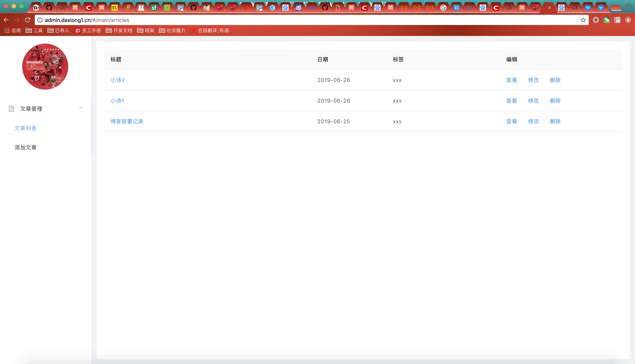Screen dimensions: 635x364
Task: Bookmark this page with star icon
Action: [x=583, y=20]
